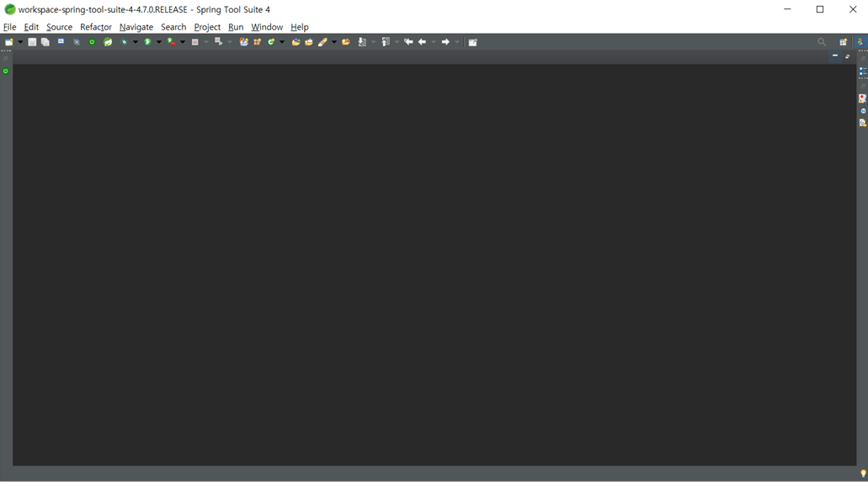This screenshot has width=868, height=482.
Task: Minimize the editor area with the dash button
Action: [835, 56]
